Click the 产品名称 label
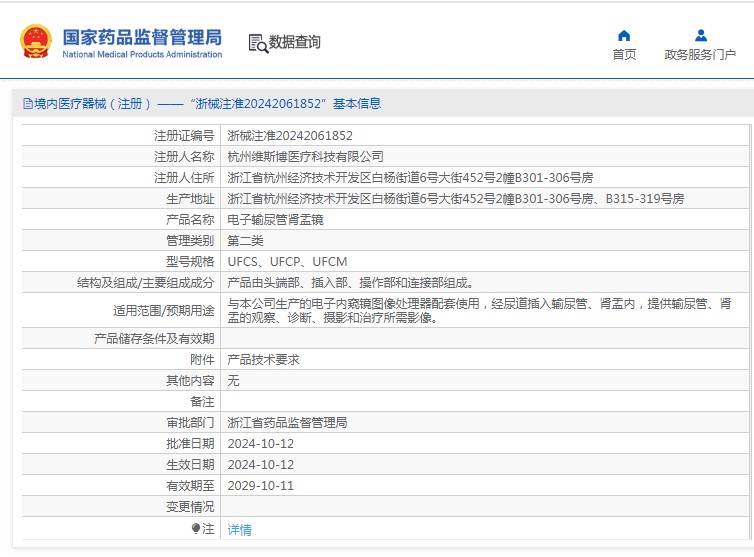This screenshot has height=557, width=754. coord(190,219)
